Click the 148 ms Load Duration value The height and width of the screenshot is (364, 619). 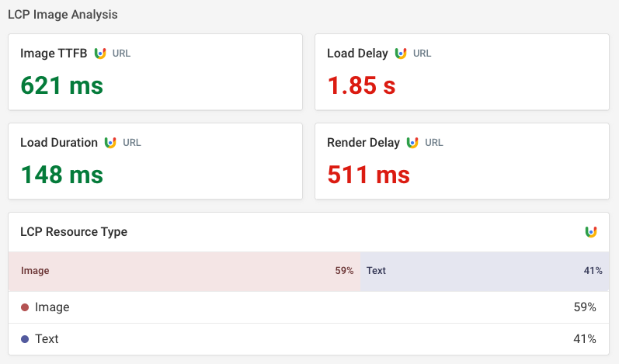pos(62,174)
